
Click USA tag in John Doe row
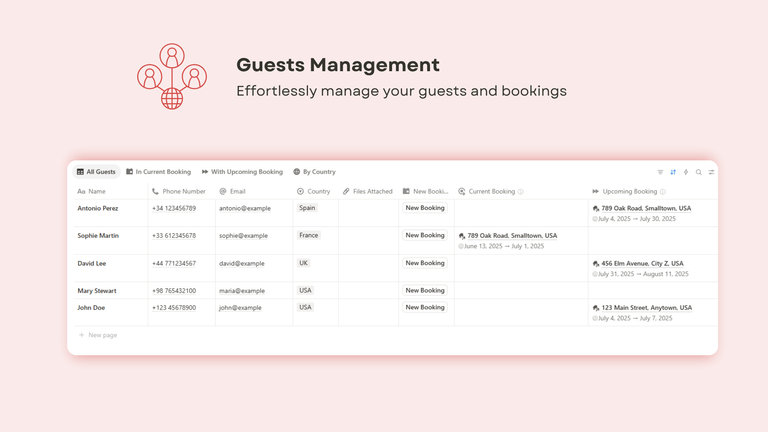[305, 307]
